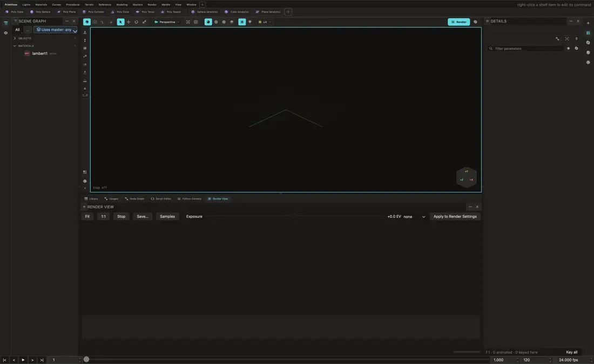Screen dimensions: 594x364
Task: Add a Poly Plane primitive
Action: [x=66, y=12]
